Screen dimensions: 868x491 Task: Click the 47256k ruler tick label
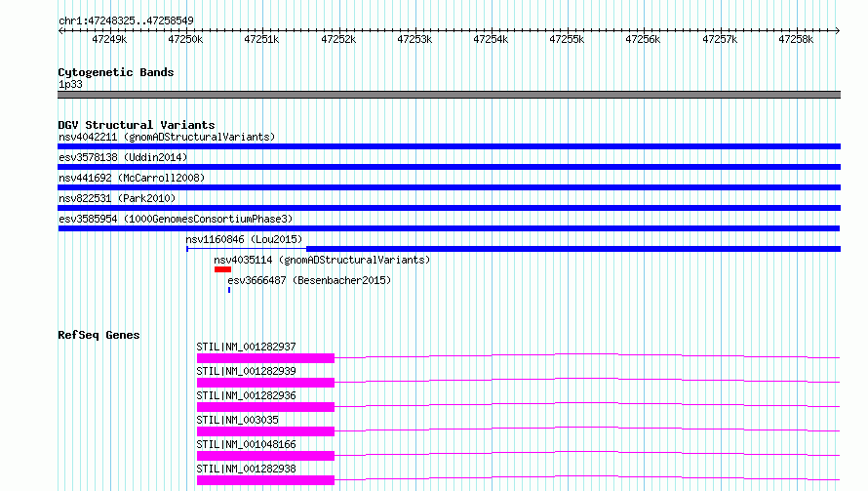tap(643, 39)
